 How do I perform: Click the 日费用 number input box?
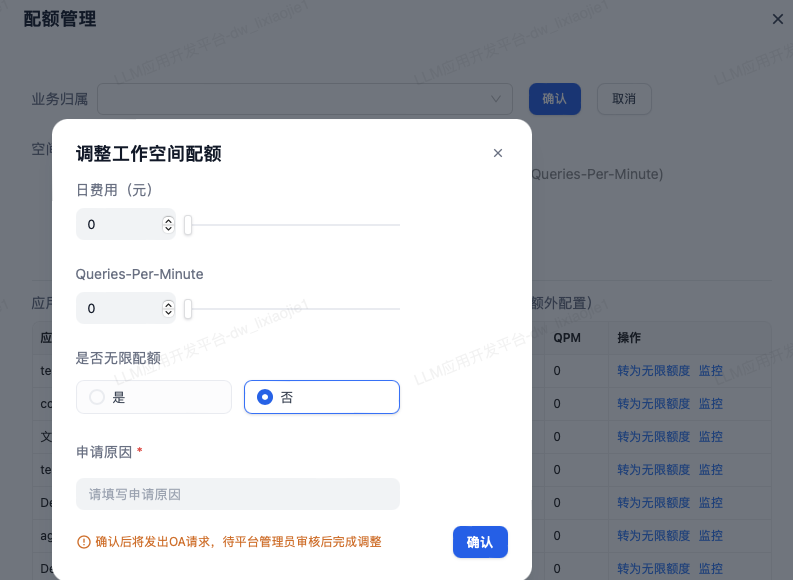coord(118,225)
